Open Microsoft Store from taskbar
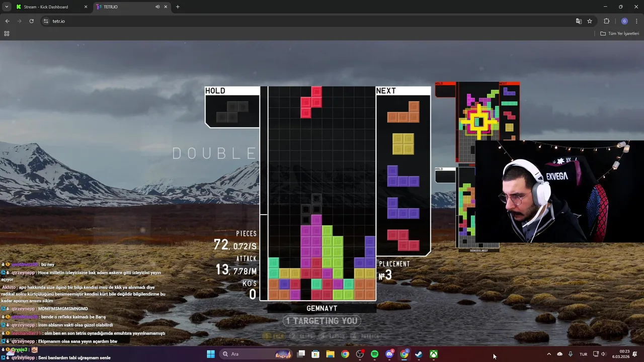 [x=315, y=354]
